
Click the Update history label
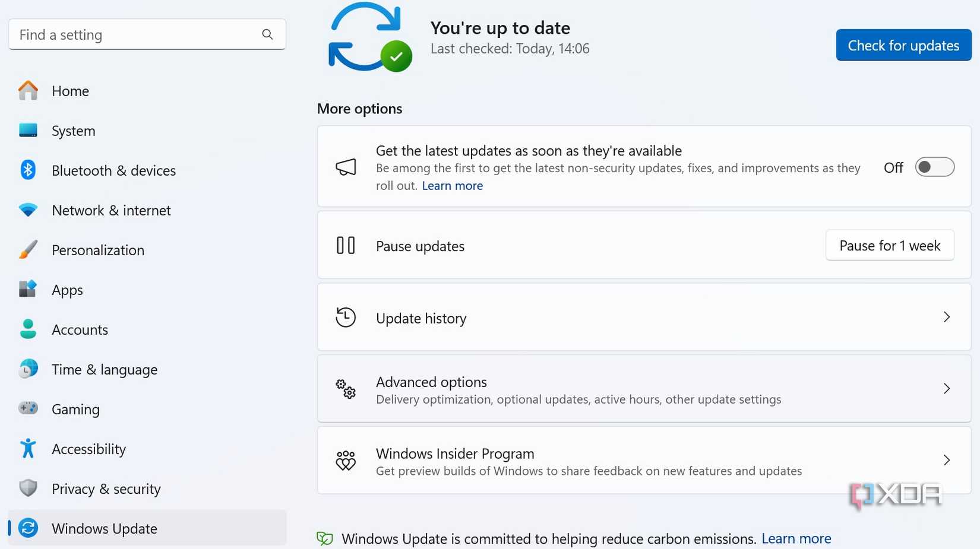tap(421, 318)
